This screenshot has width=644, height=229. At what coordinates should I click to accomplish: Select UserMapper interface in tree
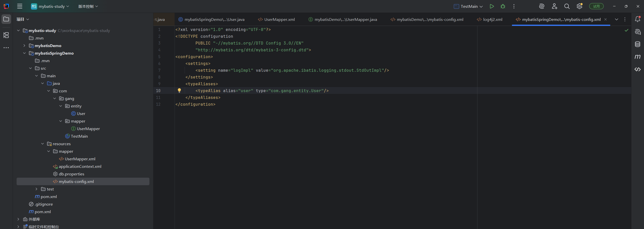[x=88, y=129]
